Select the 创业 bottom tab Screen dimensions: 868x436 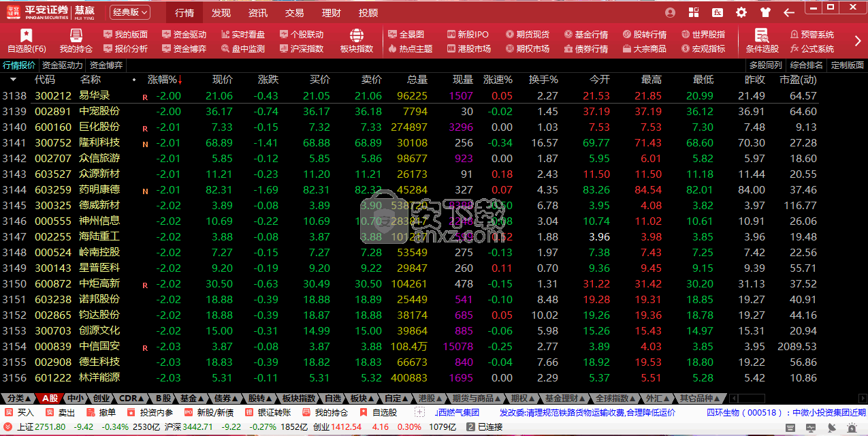tap(101, 398)
